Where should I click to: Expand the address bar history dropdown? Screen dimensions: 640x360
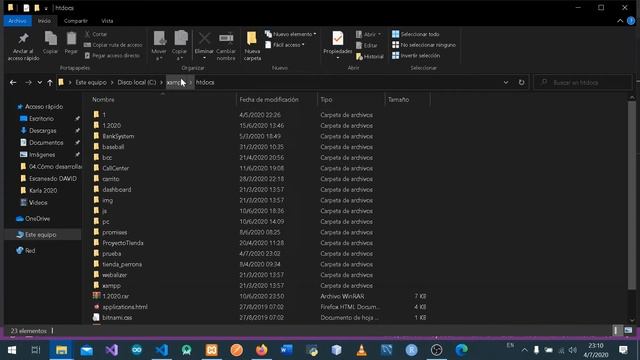[x=506, y=82]
